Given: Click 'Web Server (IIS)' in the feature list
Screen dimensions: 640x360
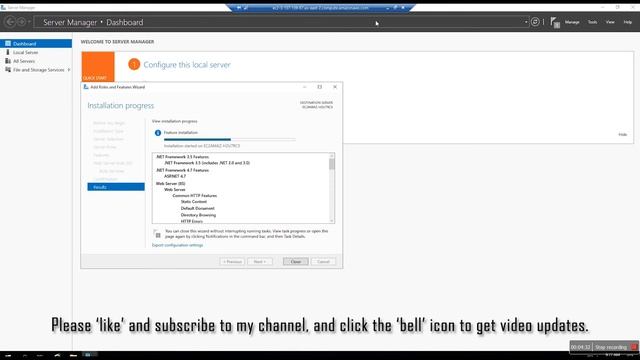Looking at the screenshot, I should tap(170, 184).
